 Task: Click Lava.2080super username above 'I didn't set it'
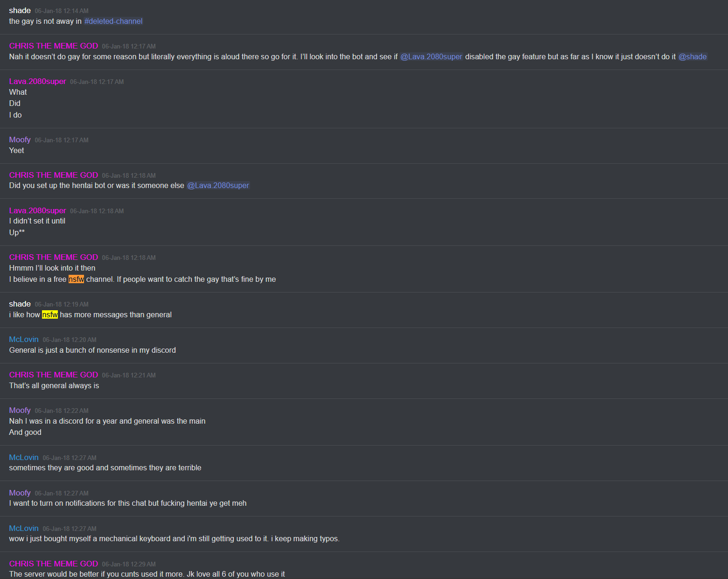(x=38, y=211)
